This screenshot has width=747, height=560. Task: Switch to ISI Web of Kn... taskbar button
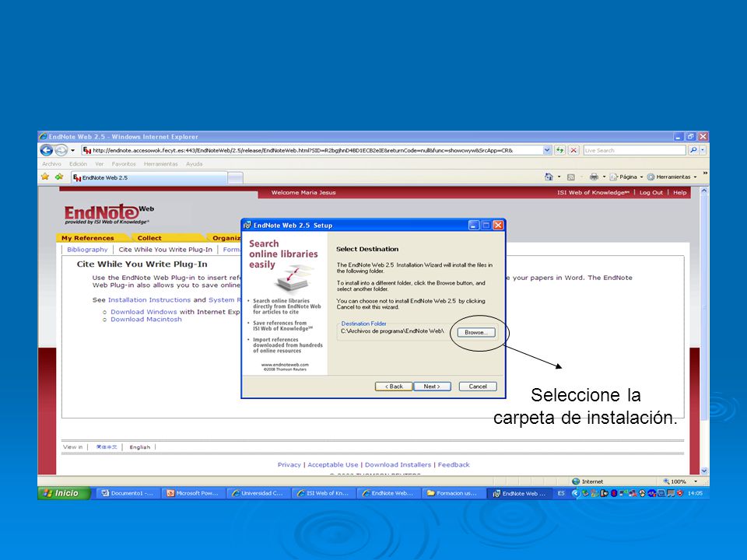[x=323, y=493]
